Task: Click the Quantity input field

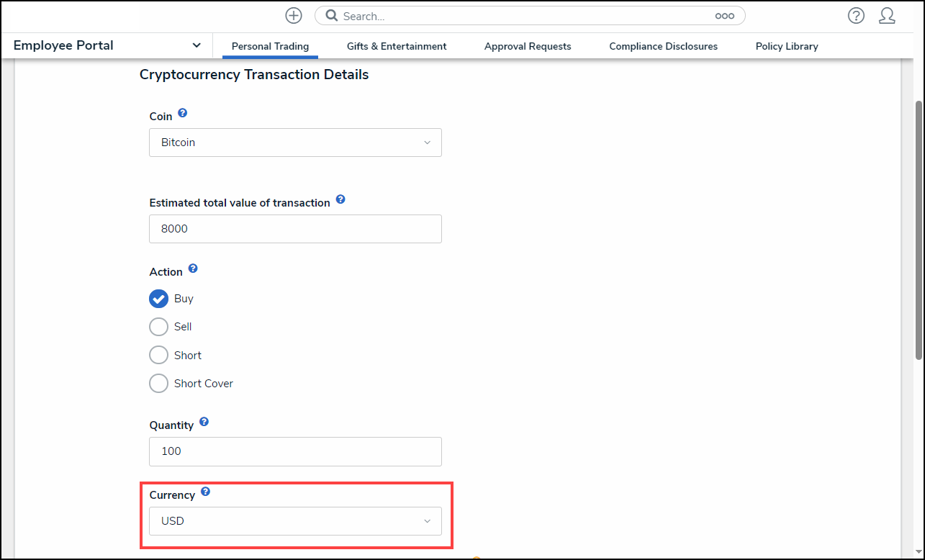Action: (x=295, y=451)
